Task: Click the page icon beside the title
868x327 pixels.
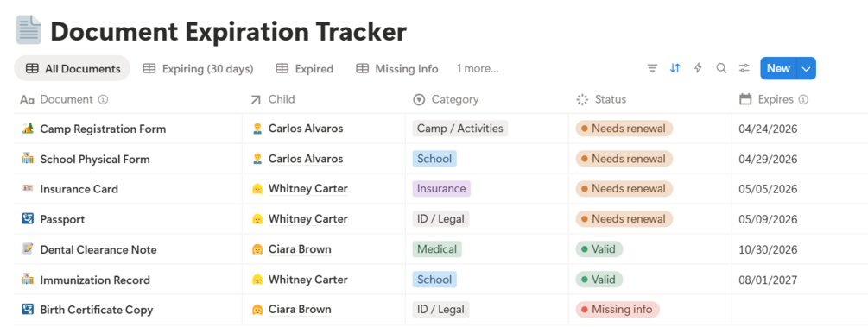Action: pyautogui.click(x=29, y=30)
